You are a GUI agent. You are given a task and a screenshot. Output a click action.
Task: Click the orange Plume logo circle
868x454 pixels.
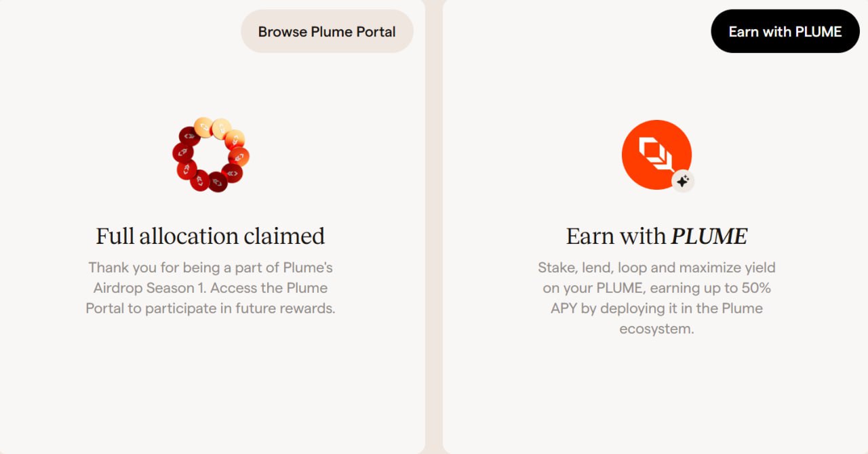coord(656,154)
